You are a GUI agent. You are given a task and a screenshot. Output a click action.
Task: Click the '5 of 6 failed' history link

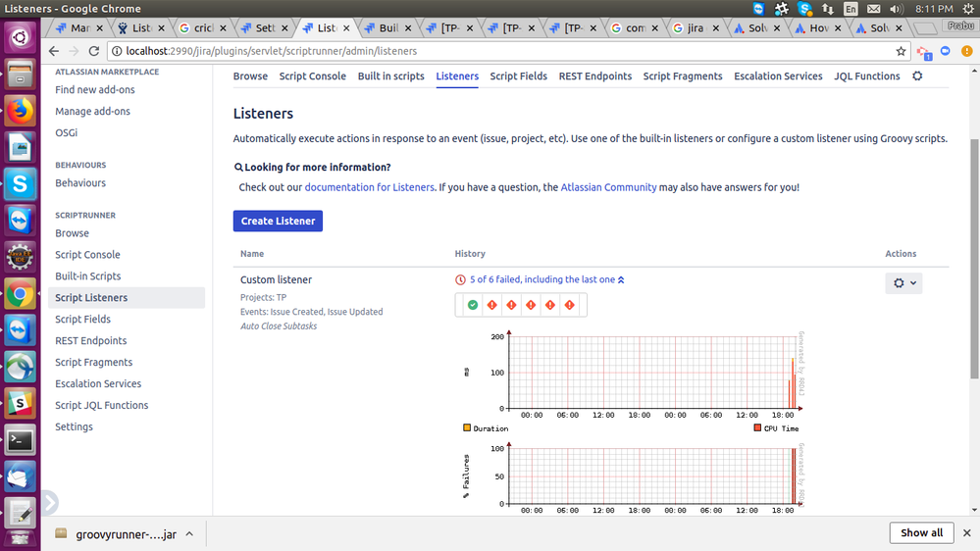tap(542, 279)
